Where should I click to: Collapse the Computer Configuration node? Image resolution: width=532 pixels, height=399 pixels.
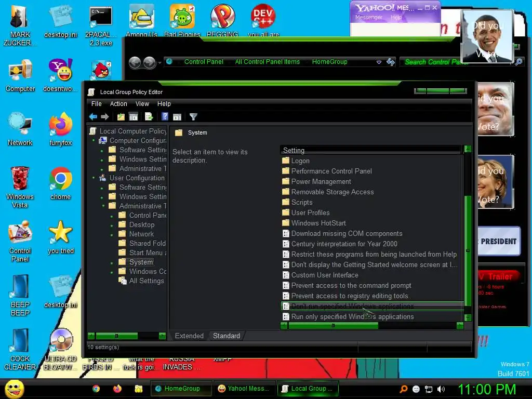pyautogui.click(x=94, y=140)
